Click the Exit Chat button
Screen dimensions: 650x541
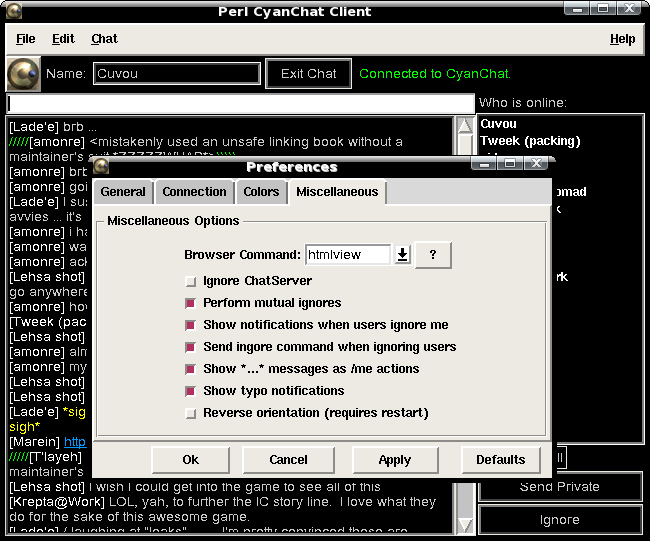point(308,74)
